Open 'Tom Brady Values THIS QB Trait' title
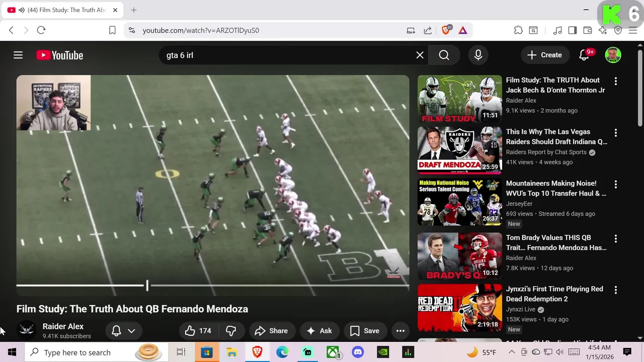The height and width of the screenshot is (362, 644). 556,242
